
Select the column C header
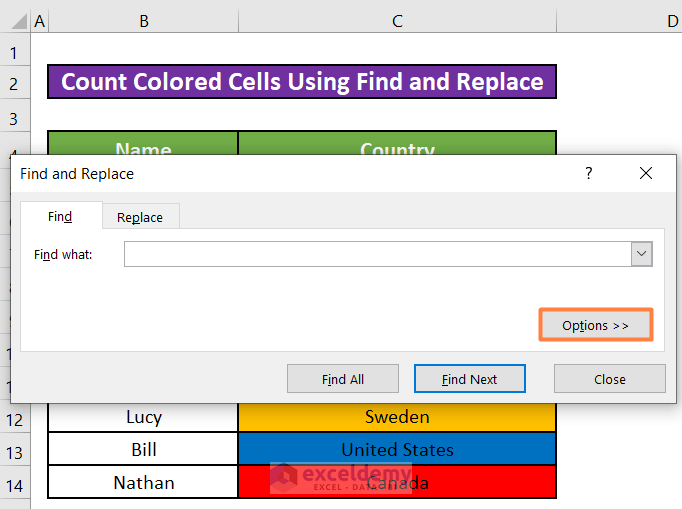[x=397, y=21]
